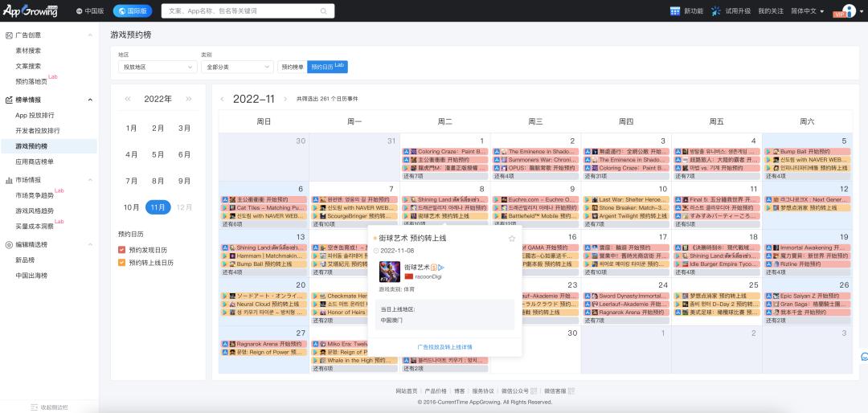Open the 广告投放及转上线详情 link
Viewport: 868px width, 413px height.
(444, 347)
